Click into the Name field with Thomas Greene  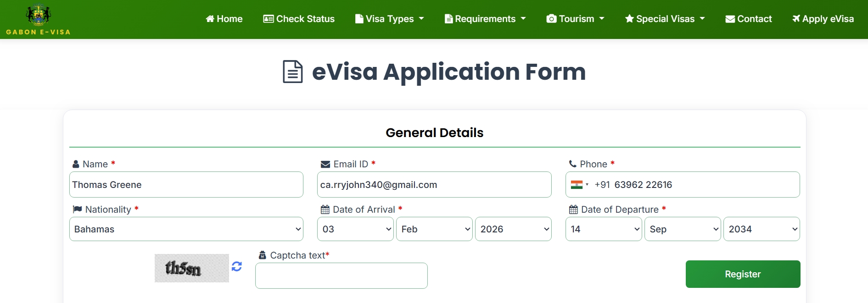click(x=186, y=185)
